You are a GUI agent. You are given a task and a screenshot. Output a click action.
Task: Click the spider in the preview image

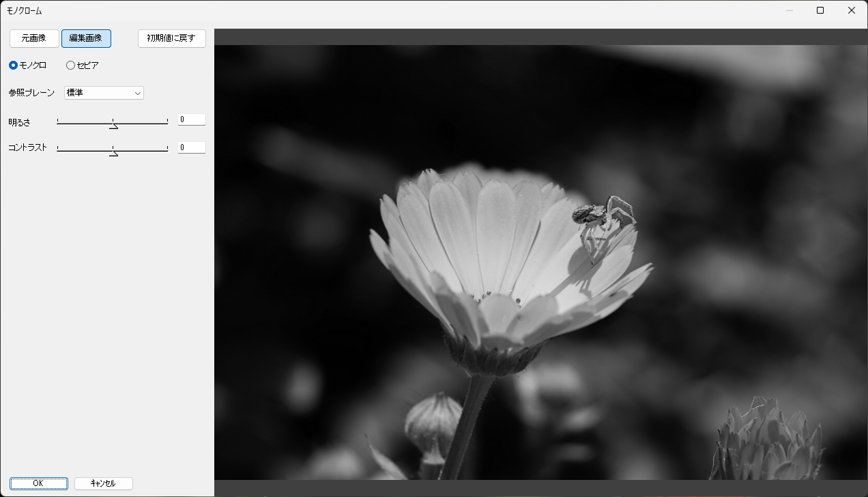[x=601, y=218]
